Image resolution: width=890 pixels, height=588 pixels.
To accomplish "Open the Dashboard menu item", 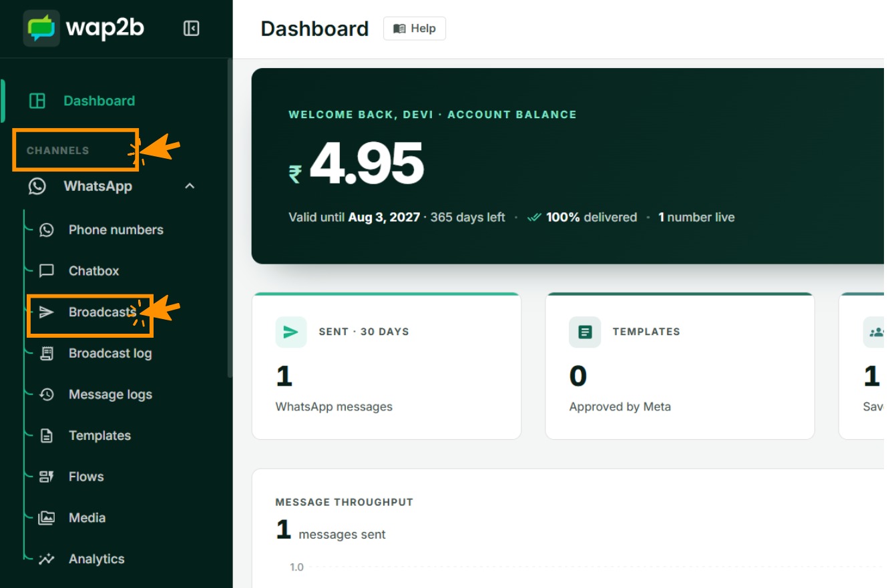I will [99, 101].
